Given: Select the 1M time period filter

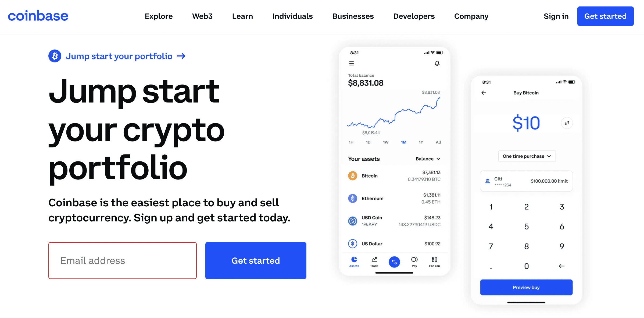Looking at the screenshot, I should point(403,143).
